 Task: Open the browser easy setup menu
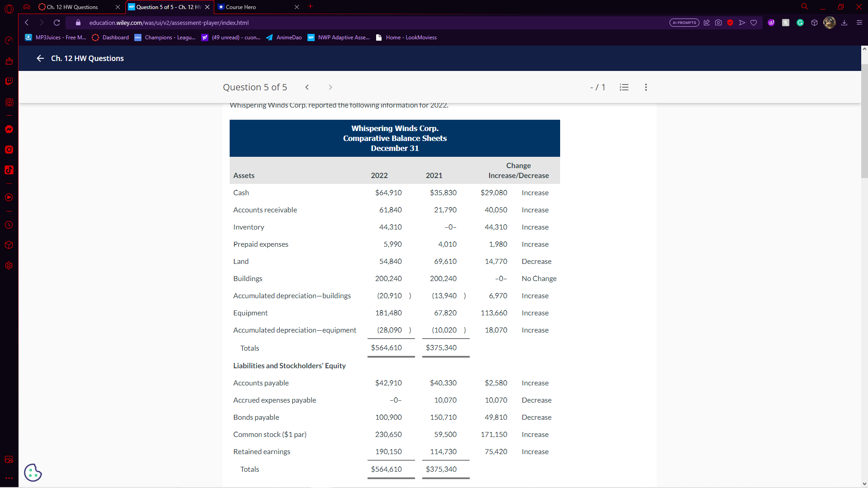pyautogui.click(x=859, y=23)
